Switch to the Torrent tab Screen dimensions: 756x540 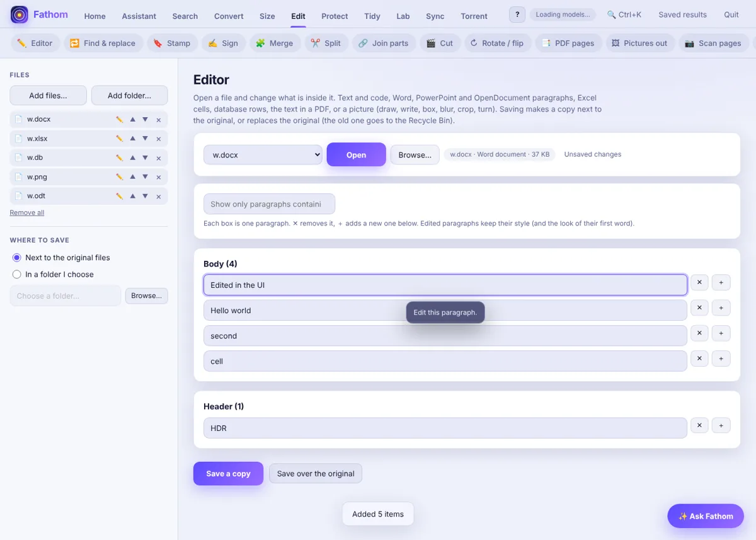(x=474, y=16)
